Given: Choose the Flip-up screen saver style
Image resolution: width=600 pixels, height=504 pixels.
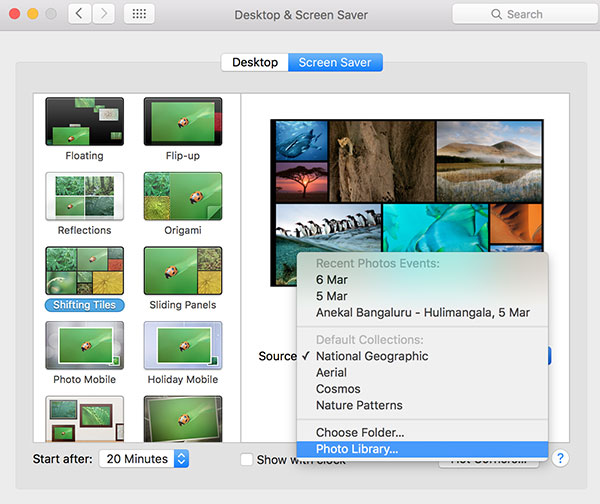Looking at the screenshot, I should click(x=182, y=122).
